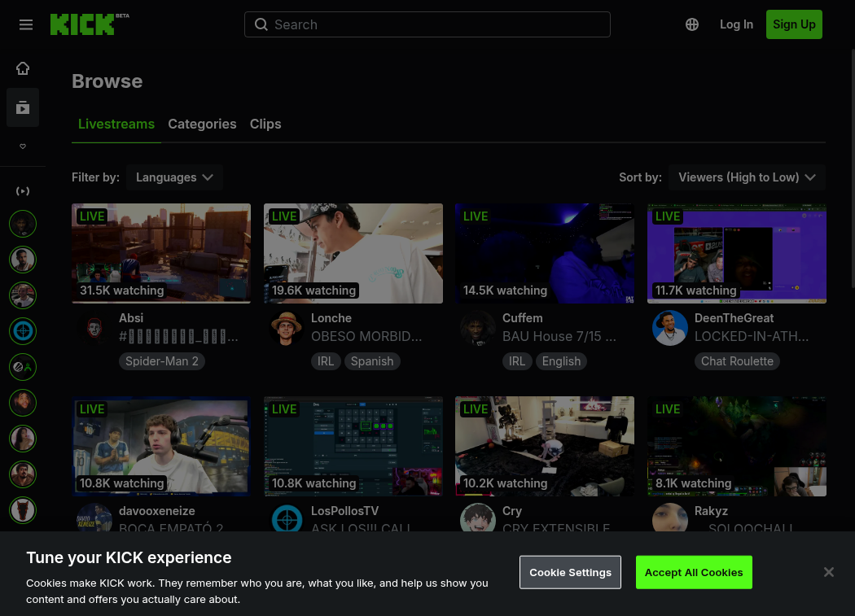
Task: Click the Absi channel name
Action: click(131, 318)
